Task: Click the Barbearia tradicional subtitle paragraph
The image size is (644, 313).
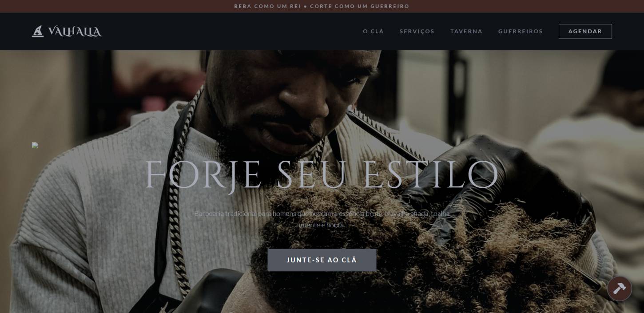Action: 322,219
